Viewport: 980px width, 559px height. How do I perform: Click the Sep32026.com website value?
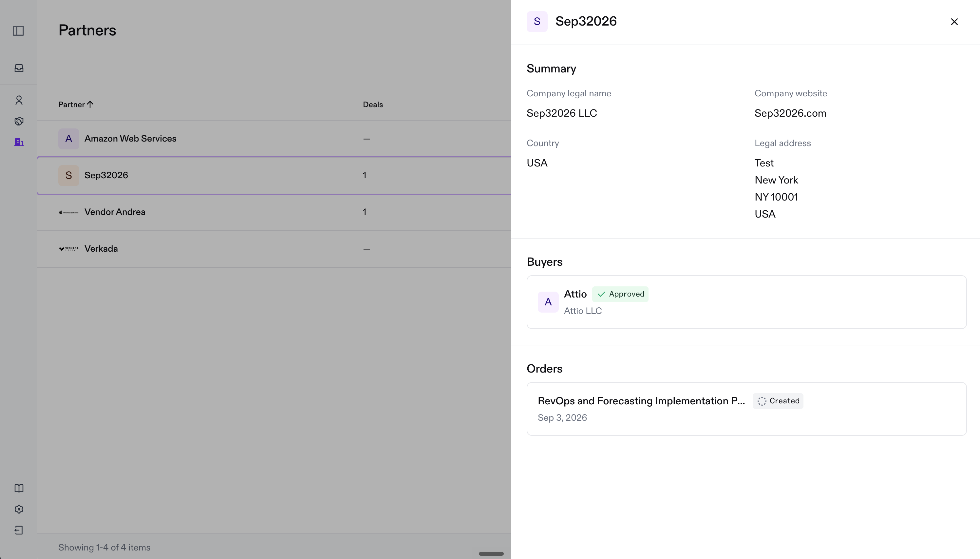790,113
